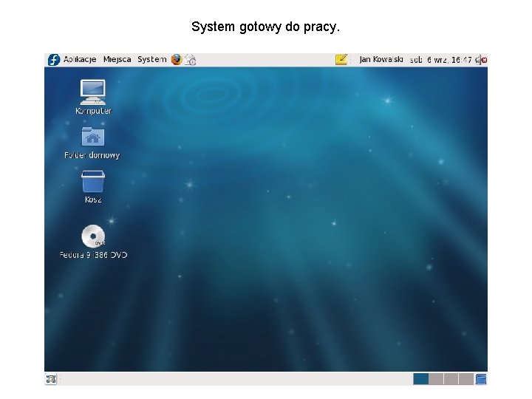Image resolution: width=532 pixels, height=399 pixels.
Task: Select the Komputer desktop icon
Action: tap(93, 92)
